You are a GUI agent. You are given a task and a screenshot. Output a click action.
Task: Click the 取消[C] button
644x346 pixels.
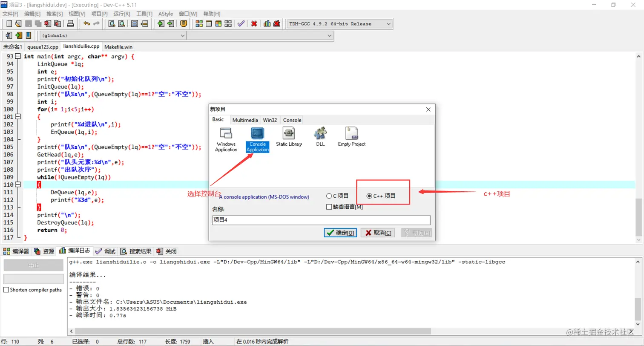378,233
